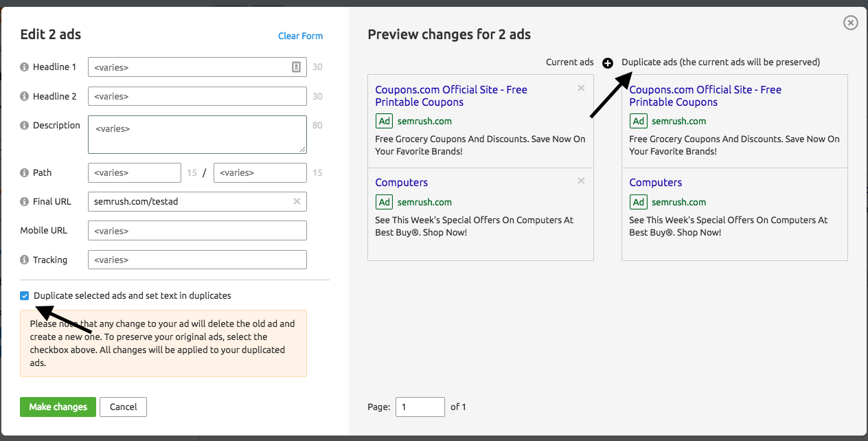Image resolution: width=868 pixels, height=441 pixels.
Task: Click the Headline 2 info icon
Action: point(25,97)
